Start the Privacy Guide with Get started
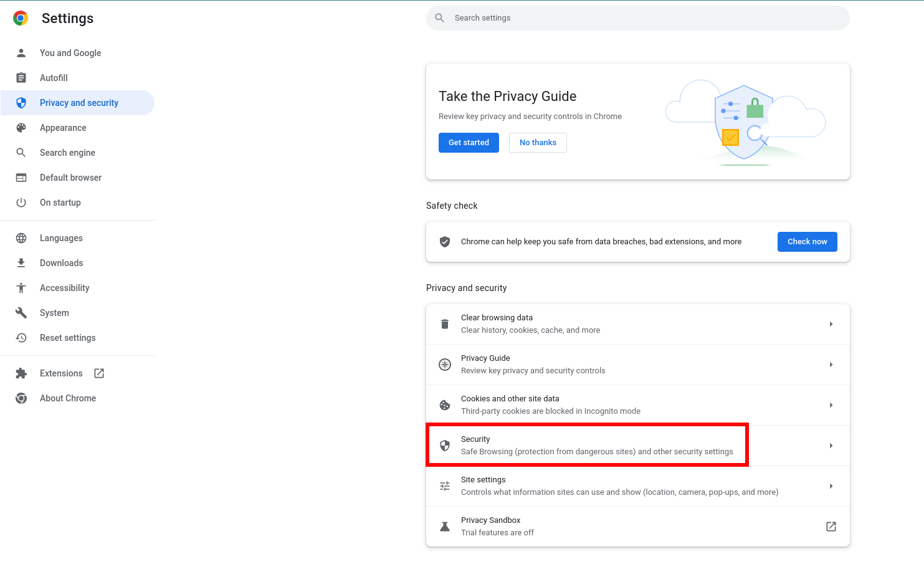 tap(469, 143)
